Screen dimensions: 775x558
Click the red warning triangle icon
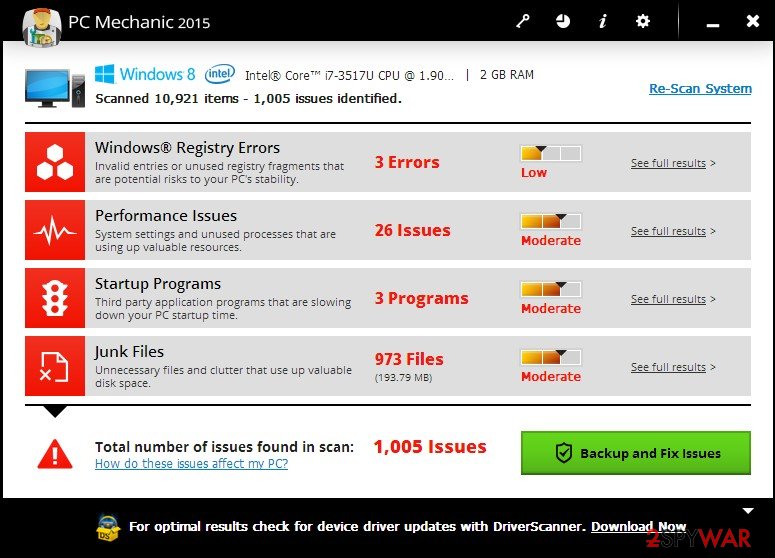click(55, 454)
